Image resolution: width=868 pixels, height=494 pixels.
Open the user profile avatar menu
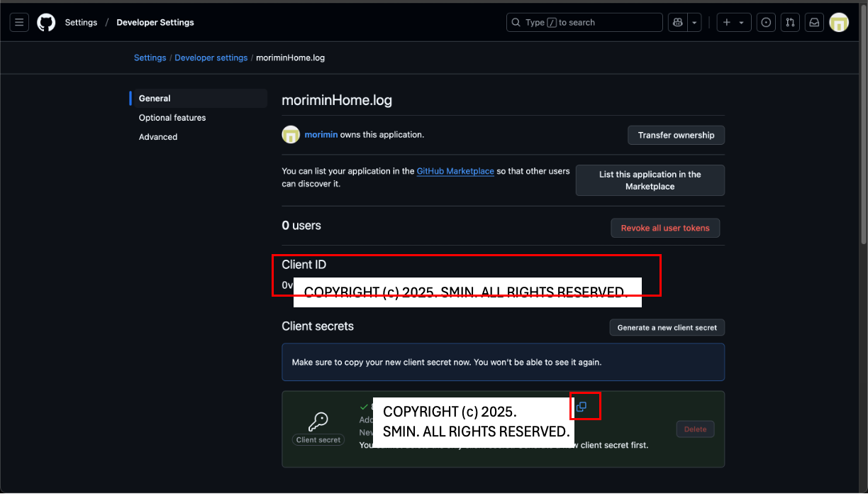839,23
